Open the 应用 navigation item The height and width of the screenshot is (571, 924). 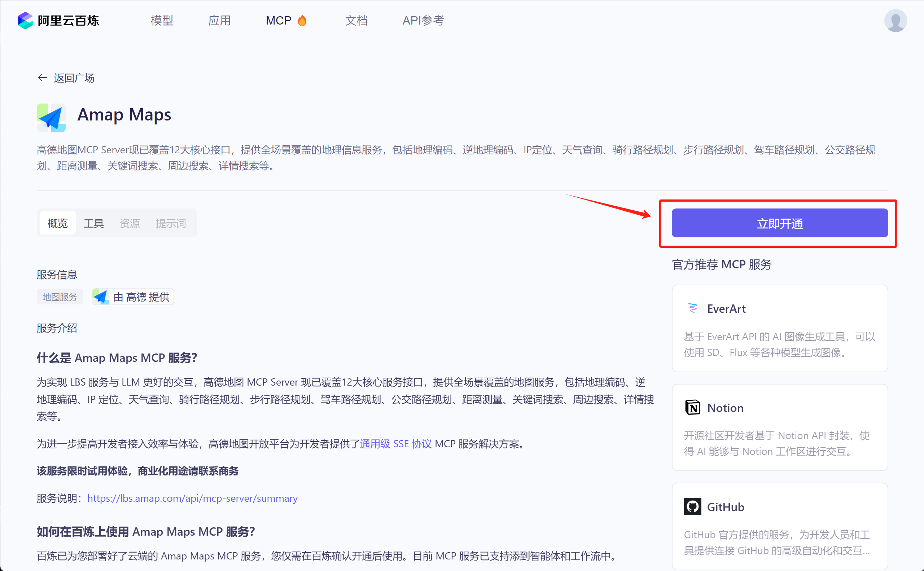(x=219, y=21)
